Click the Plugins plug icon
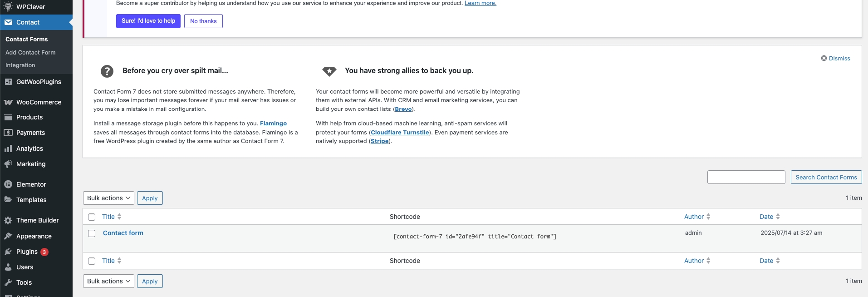Image resolution: width=868 pixels, height=297 pixels. click(x=8, y=252)
